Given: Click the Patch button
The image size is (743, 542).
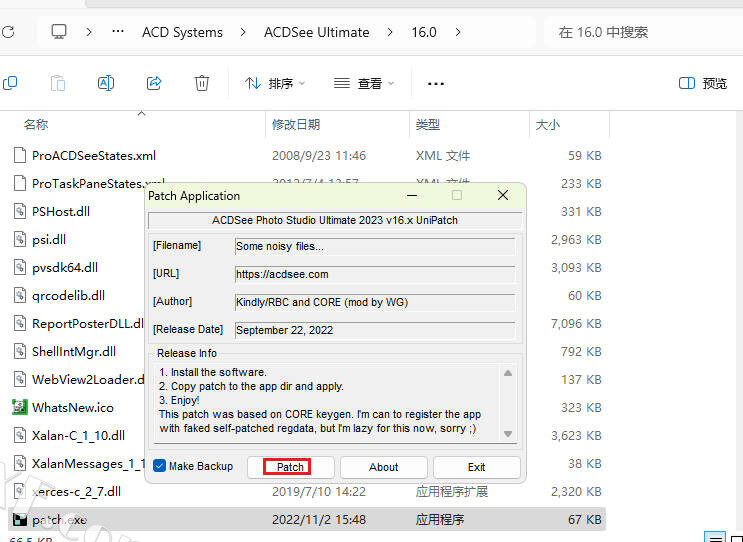Looking at the screenshot, I should [x=290, y=467].
